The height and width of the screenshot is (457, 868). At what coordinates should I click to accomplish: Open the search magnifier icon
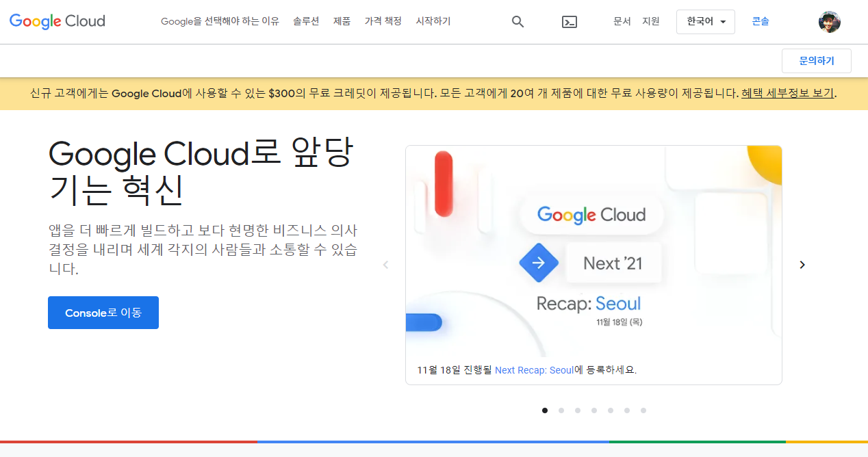[x=518, y=22]
